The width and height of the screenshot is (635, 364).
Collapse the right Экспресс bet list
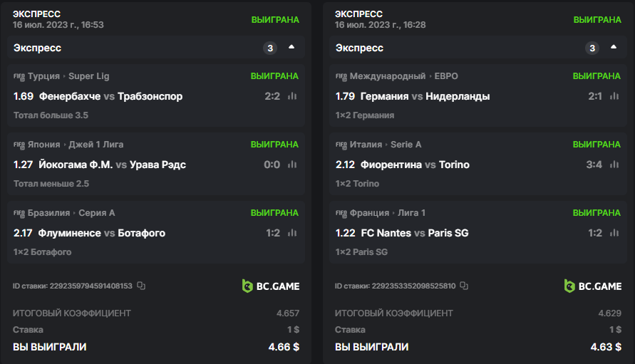click(614, 48)
